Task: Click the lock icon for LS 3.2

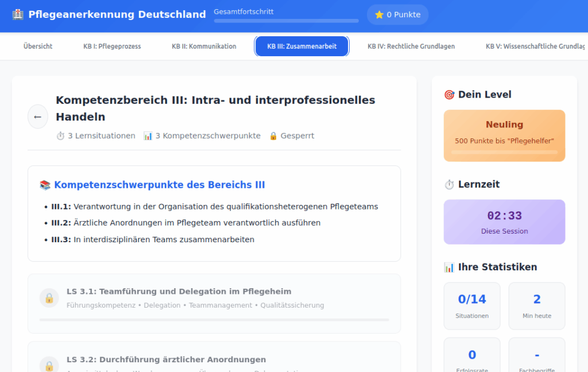Action: click(x=49, y=365)
